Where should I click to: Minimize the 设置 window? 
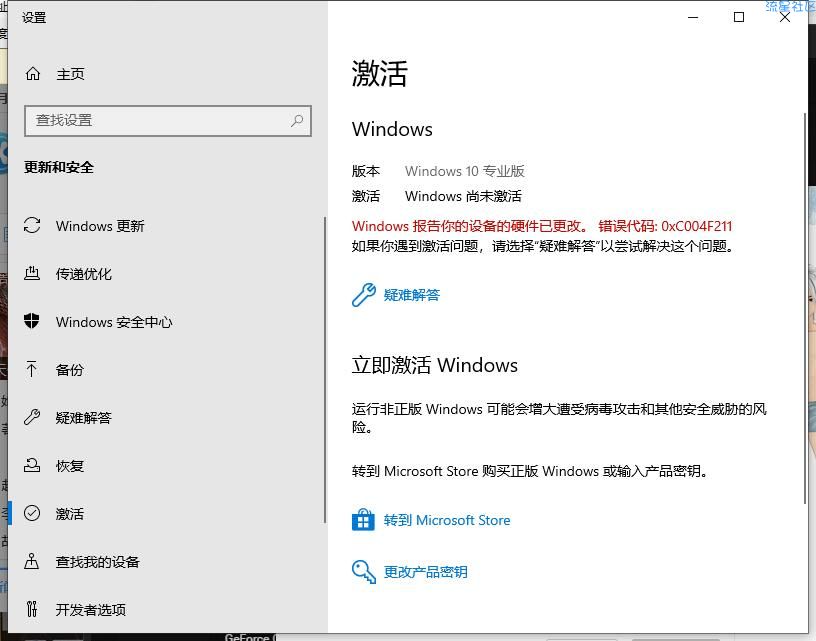tap(693, 17)
